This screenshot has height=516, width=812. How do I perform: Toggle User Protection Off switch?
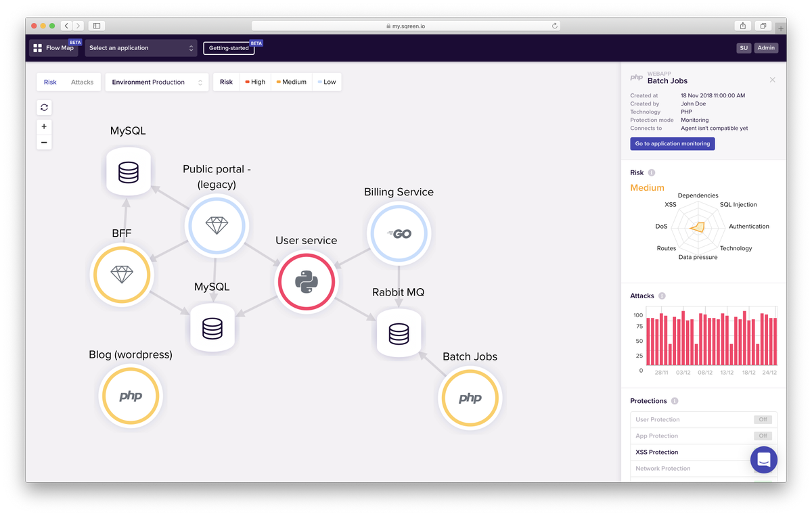pyautogui.click(x=763, y=419)
